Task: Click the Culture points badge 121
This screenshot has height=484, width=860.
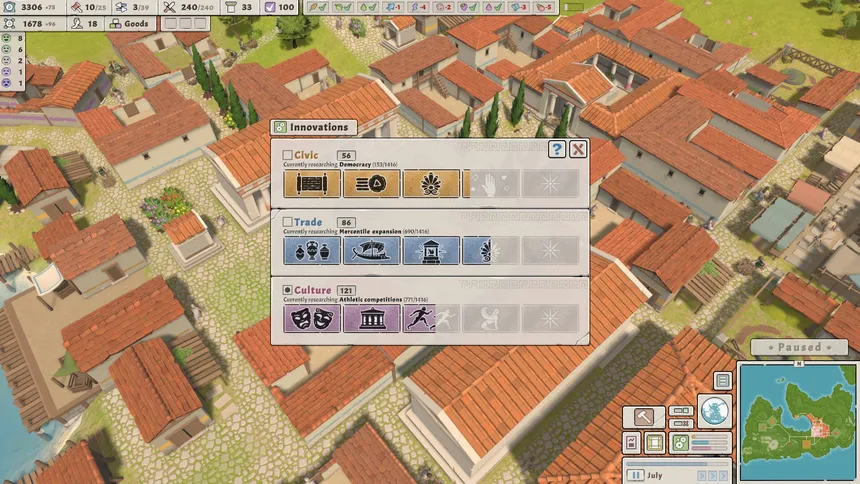Action: 346,290
